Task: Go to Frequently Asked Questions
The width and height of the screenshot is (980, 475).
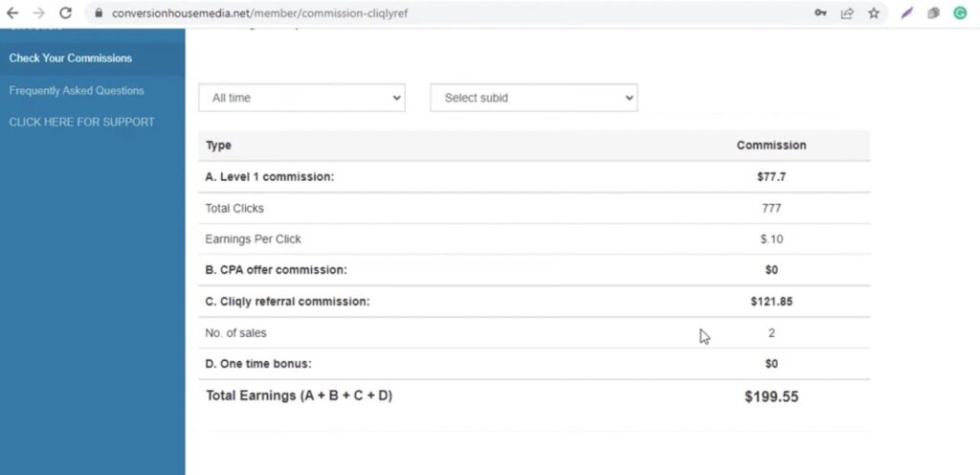Action: (77, 91)
